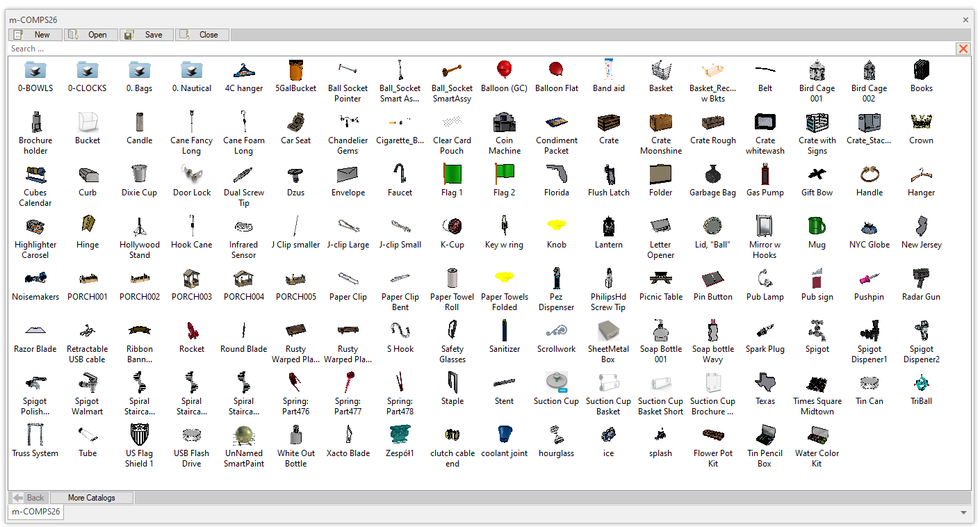This screenshot has height=527, width=980.
Task: Select the coolant joint component
Action: pyautogui.click(x=504, y=435)
